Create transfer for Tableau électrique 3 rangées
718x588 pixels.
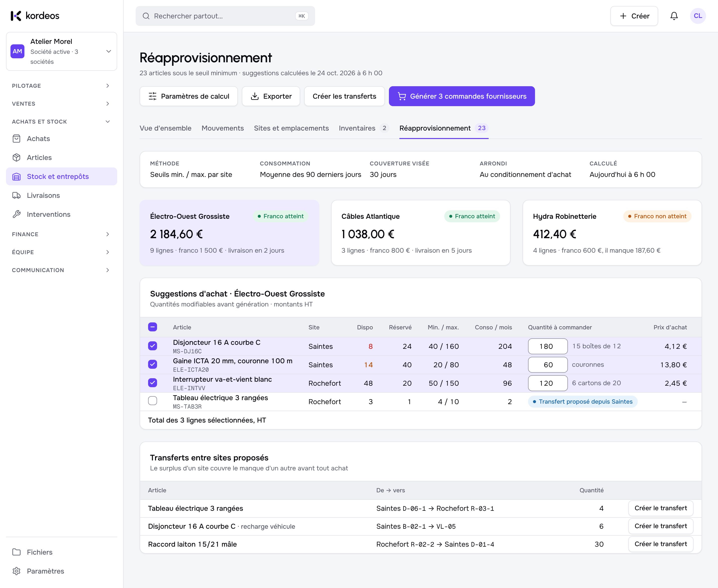(661, 508)
